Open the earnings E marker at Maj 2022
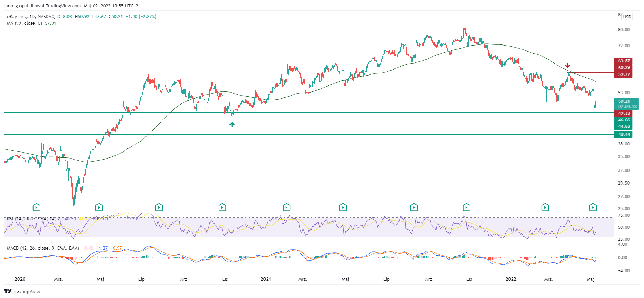The width and height of the screenshot is (644, 298). [593, 208]
